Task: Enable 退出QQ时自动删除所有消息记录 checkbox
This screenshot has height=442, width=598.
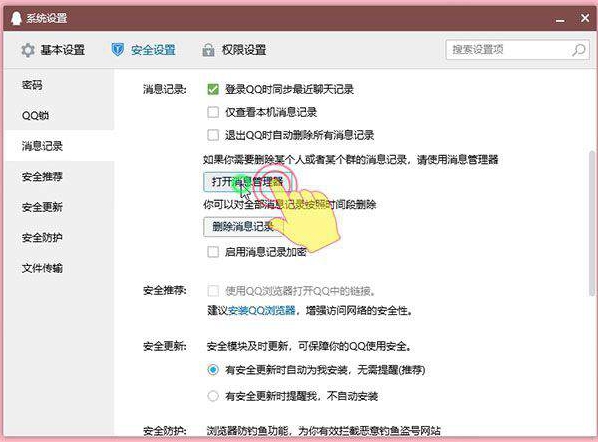Action: pos(213,135)
